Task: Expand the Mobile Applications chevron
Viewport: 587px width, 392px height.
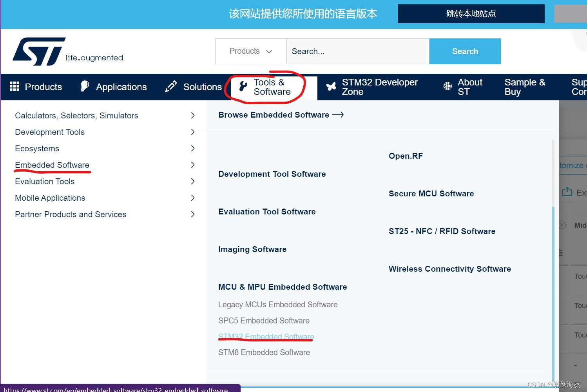Action: pos(192,198)
